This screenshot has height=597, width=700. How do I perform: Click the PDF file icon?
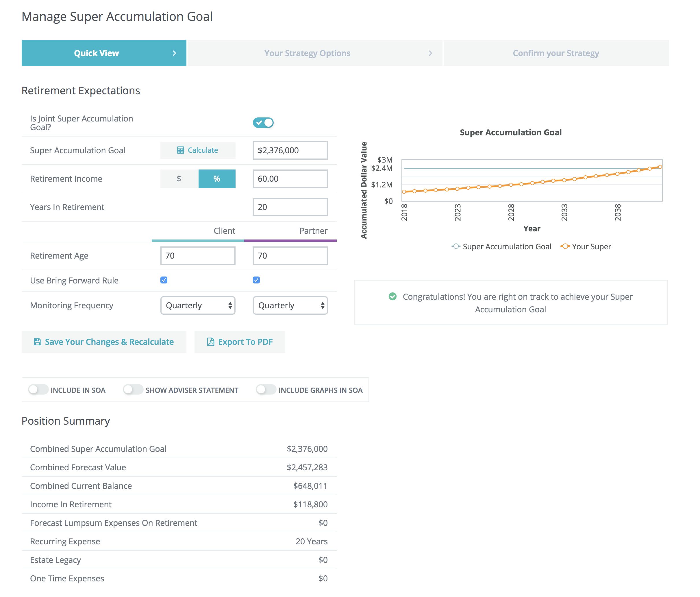click(x=210, y=342)
